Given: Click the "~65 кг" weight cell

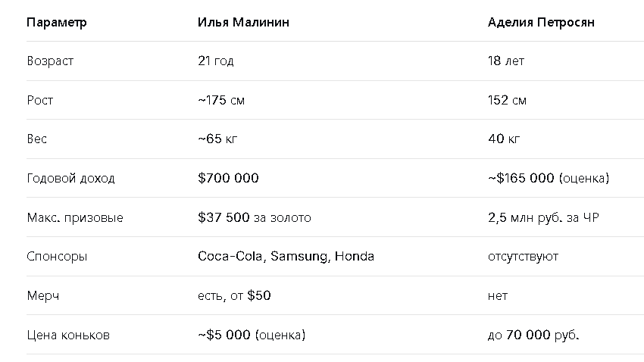Looking at the screenshot, I should pos(217,139).
